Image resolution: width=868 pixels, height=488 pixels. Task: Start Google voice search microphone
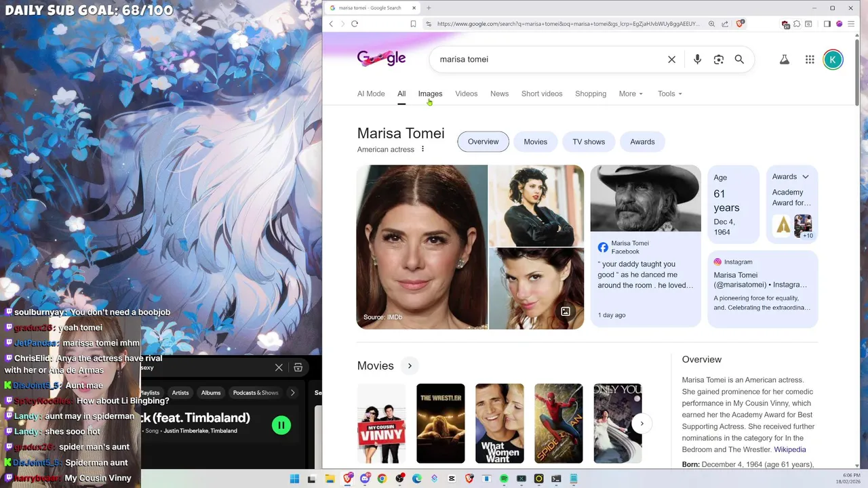click(x=697, y=60)
